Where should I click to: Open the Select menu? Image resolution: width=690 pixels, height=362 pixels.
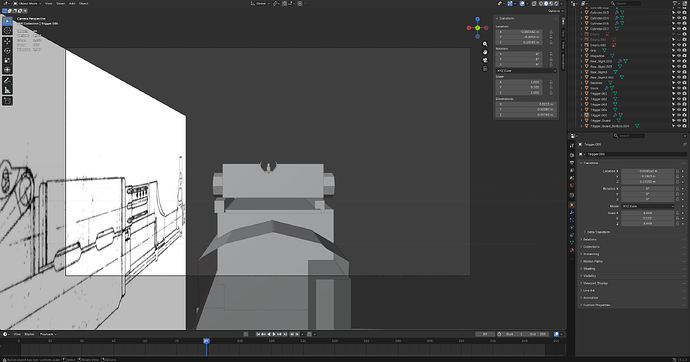[60, 4]
